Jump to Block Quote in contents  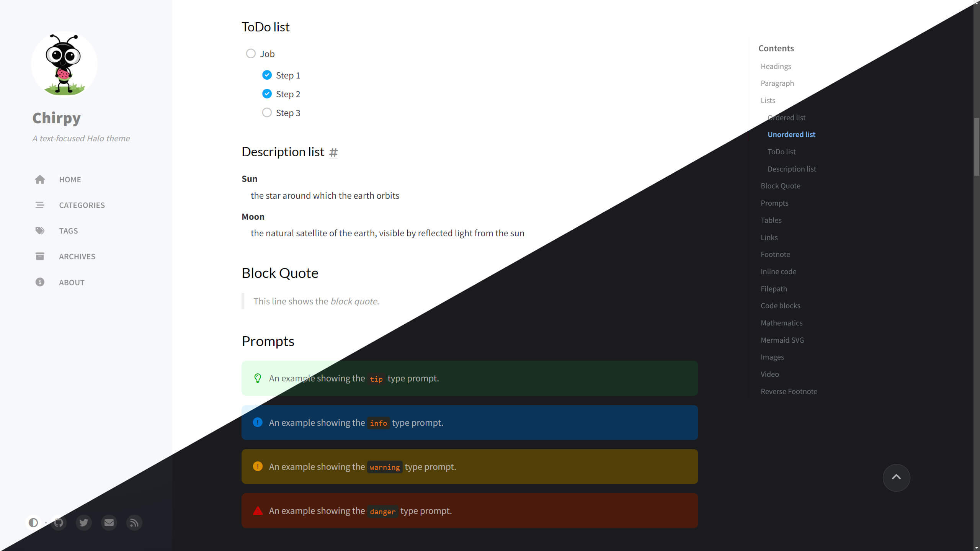(x=780, y=186)
